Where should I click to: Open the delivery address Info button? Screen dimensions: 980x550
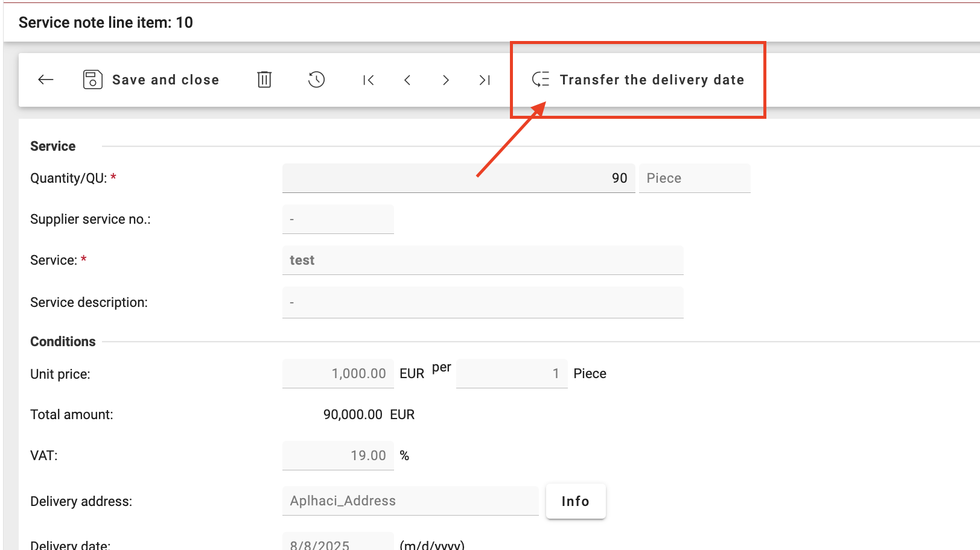pos(575,501)
